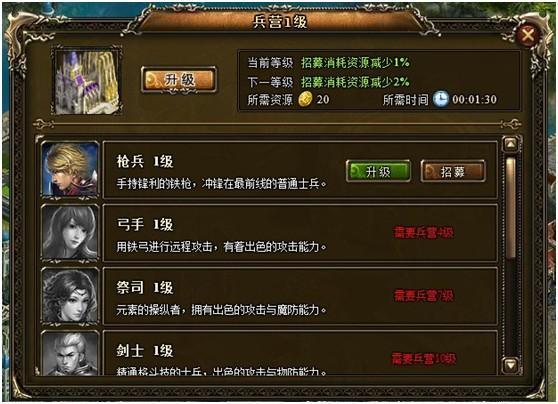Click the clock icon for required time
This screenshot has width=558, height=404.
click(441, 99)
